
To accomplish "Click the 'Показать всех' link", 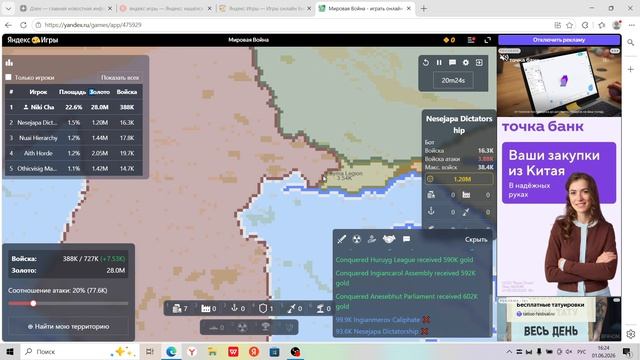I will pyautogui.click(x=120, y=78).
